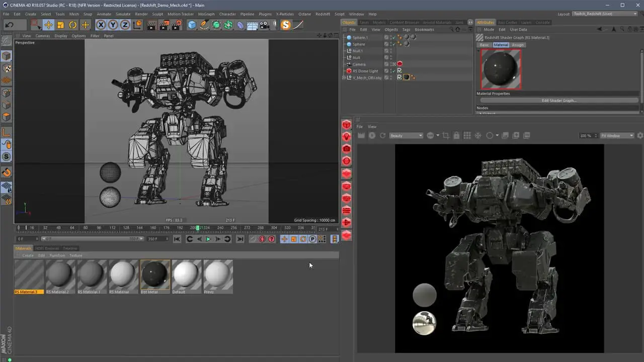Open the Simulate menu

tap(123, 14)
